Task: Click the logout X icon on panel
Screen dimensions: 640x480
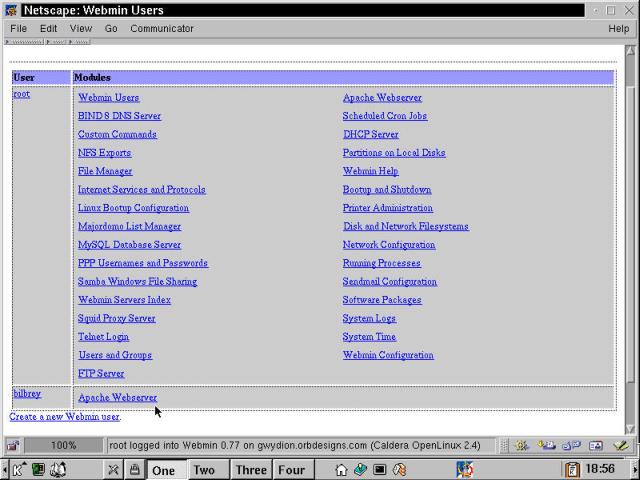Action: coord(113,469)
